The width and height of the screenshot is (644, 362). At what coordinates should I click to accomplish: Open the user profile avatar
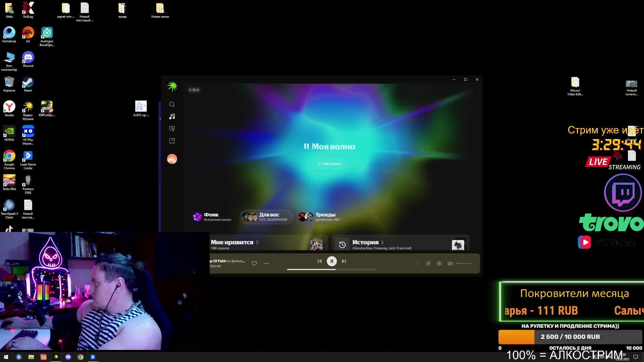tap(172, 159)
